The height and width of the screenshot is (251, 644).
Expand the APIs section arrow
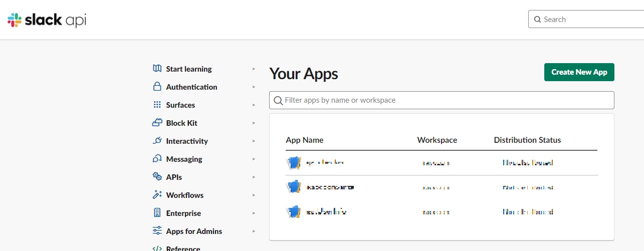(x=254, y=177)
